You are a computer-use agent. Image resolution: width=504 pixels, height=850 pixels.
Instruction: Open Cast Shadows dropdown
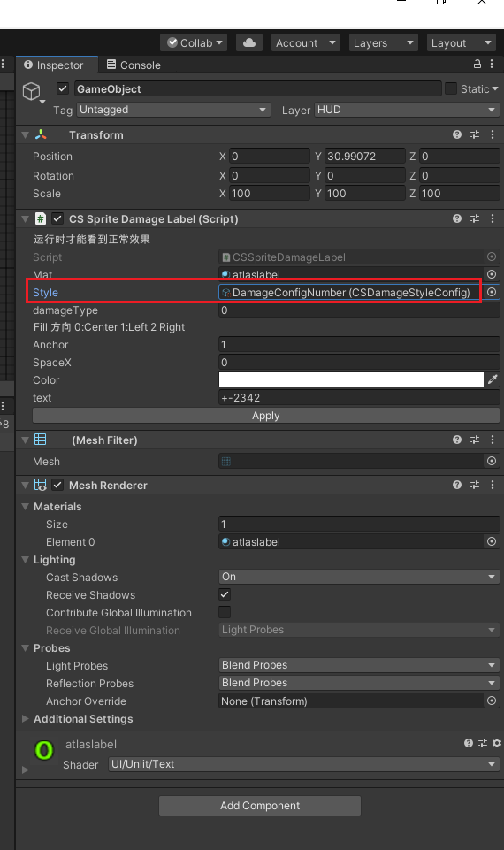click(359, 577)
